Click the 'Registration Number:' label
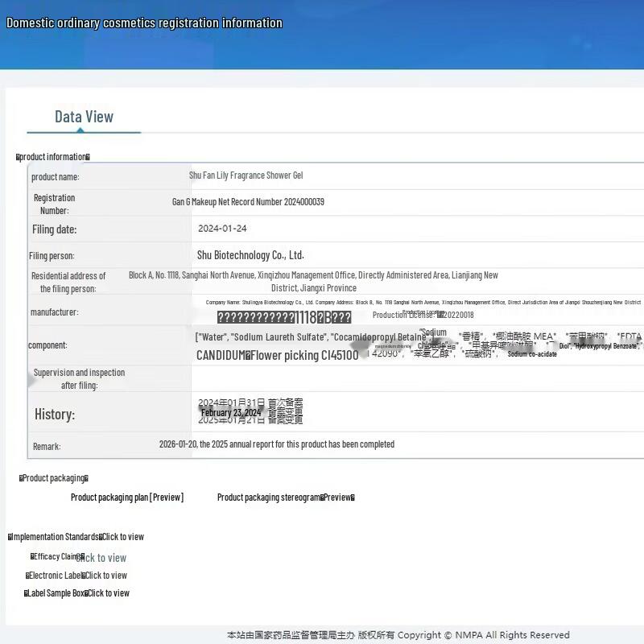The width and height of the screenshot is (644, 644). (x=55, y=204)
